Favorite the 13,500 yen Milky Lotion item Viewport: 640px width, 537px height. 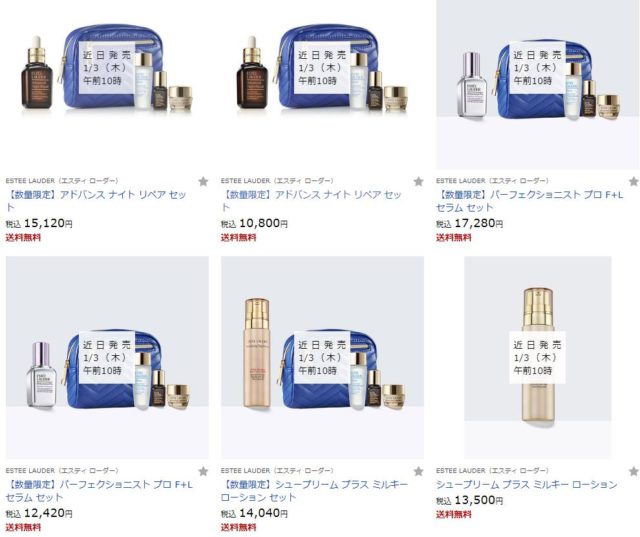[x=634, y=471]
